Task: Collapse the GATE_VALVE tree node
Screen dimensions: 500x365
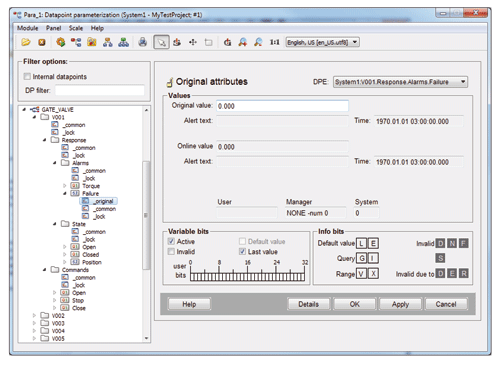Action: tap(24, 110)
